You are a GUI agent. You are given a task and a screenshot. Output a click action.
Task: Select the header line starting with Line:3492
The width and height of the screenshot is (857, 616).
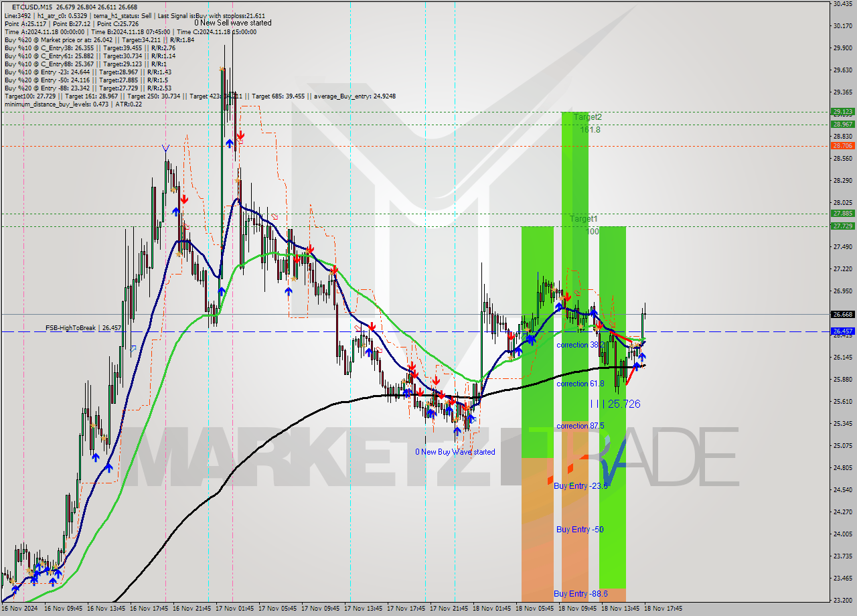click(135, 15)
